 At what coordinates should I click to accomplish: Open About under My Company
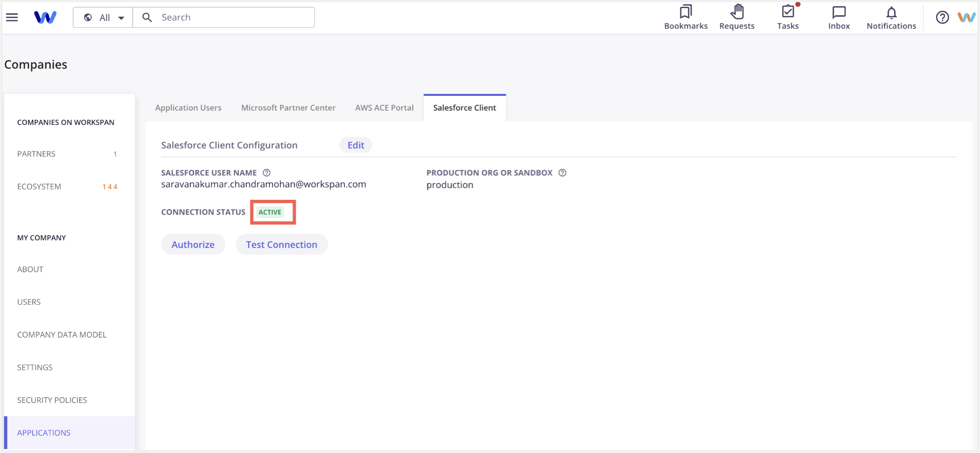pyautogui.click(x=30, y=269)
